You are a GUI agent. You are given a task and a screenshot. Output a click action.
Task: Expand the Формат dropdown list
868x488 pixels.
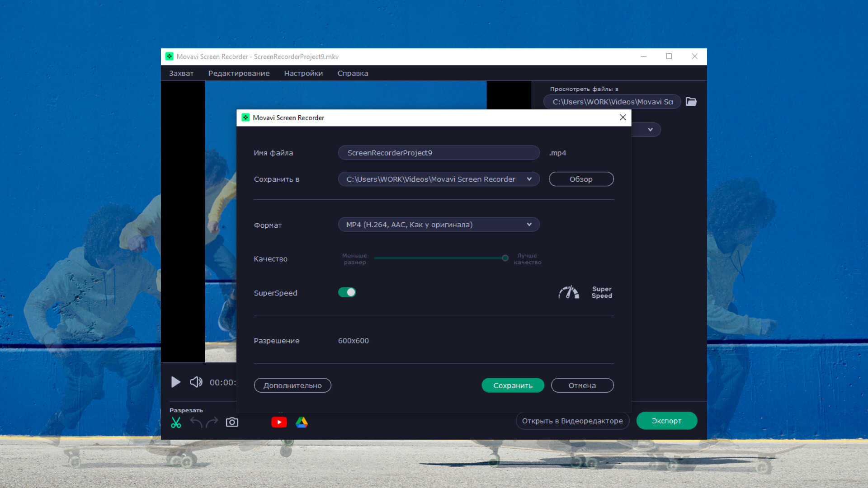tap(439, 225)
